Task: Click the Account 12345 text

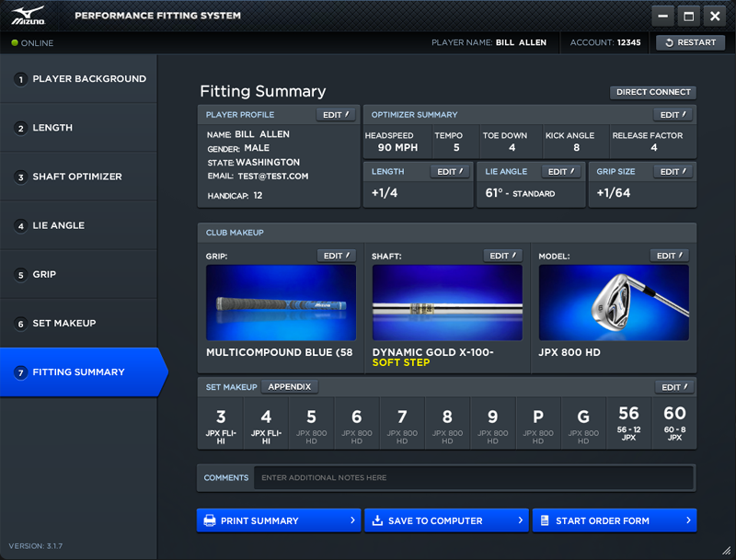Action: [605, 42]
